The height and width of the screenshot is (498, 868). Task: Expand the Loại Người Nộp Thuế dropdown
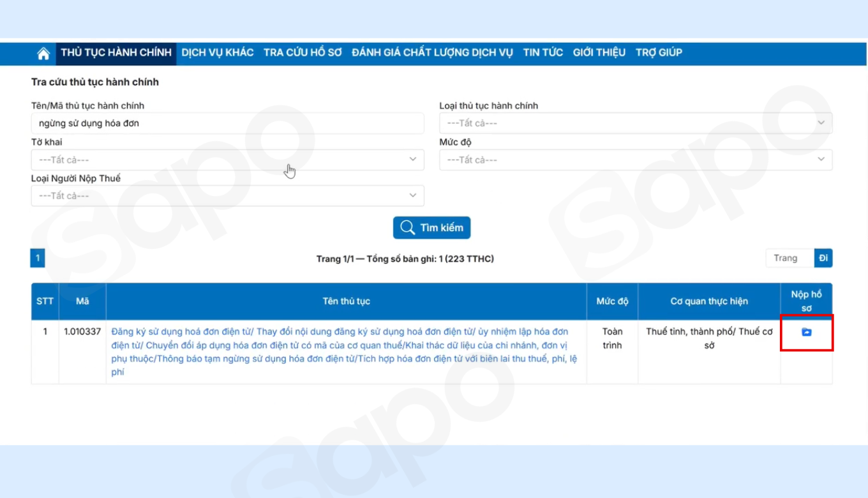coord(227,195)
